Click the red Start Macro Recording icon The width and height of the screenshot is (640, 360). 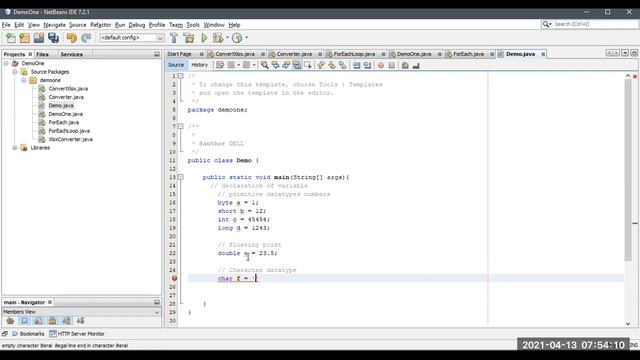(381, 65)
